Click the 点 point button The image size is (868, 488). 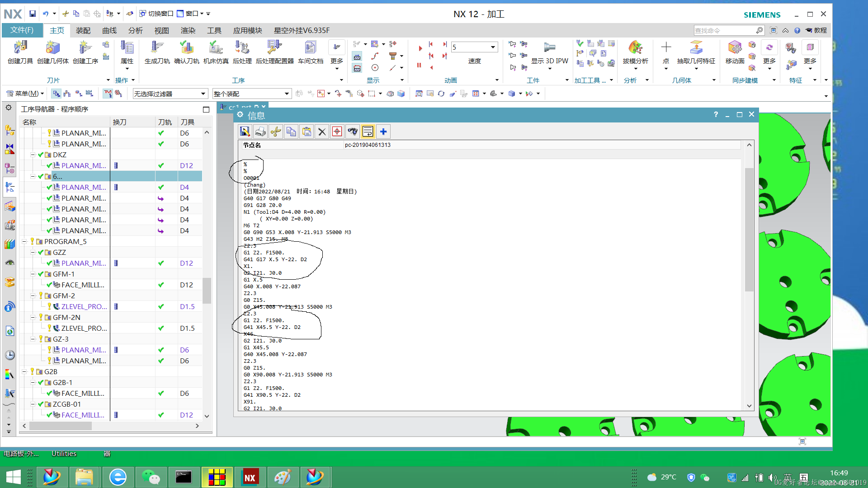[666, 54]
